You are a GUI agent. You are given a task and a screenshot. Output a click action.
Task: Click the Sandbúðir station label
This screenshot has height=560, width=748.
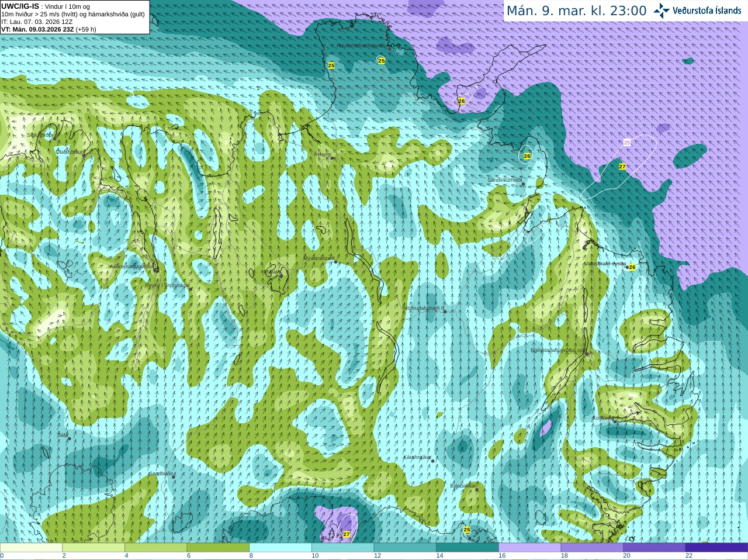[x=161, y=473]
